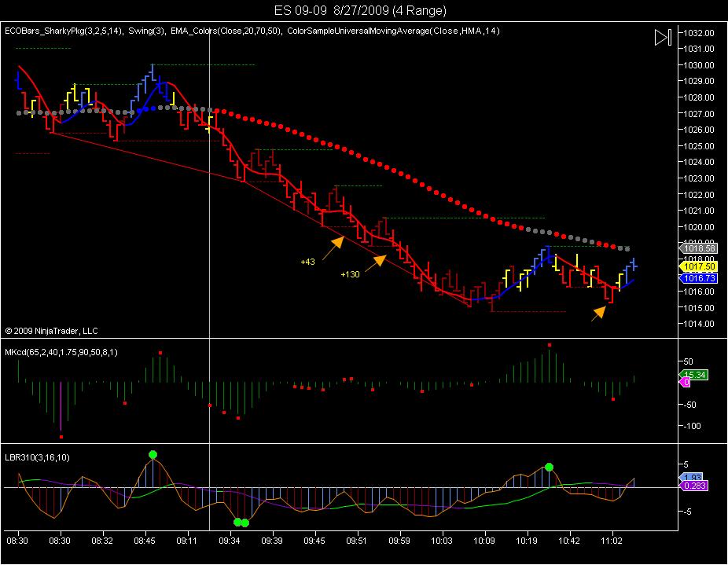The height and width of the screenshot is (565, 728).
Task: Select the MKcd indicator panel label
Action: pos(61,352)
